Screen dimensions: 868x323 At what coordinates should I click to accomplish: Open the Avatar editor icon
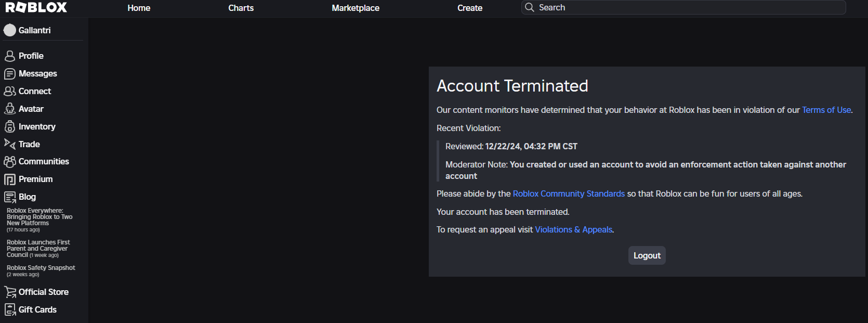[x=10, y=109]
